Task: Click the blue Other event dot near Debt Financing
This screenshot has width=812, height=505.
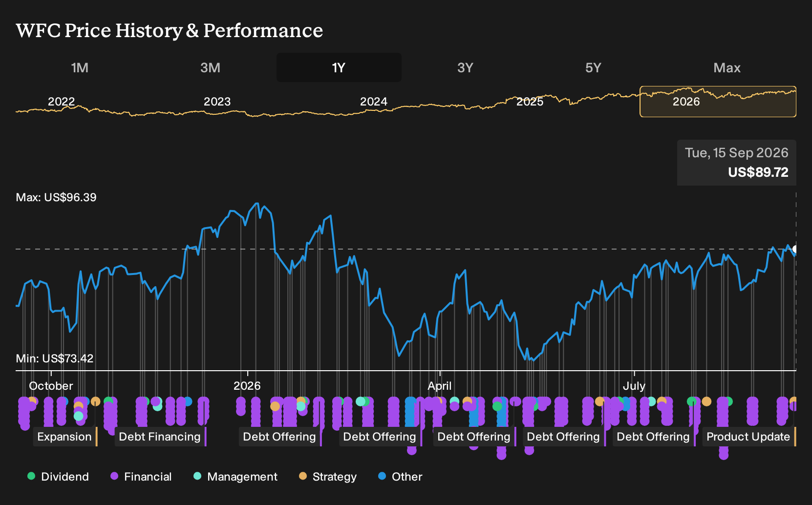Action: pyautogui.click(x=187, y=402)
